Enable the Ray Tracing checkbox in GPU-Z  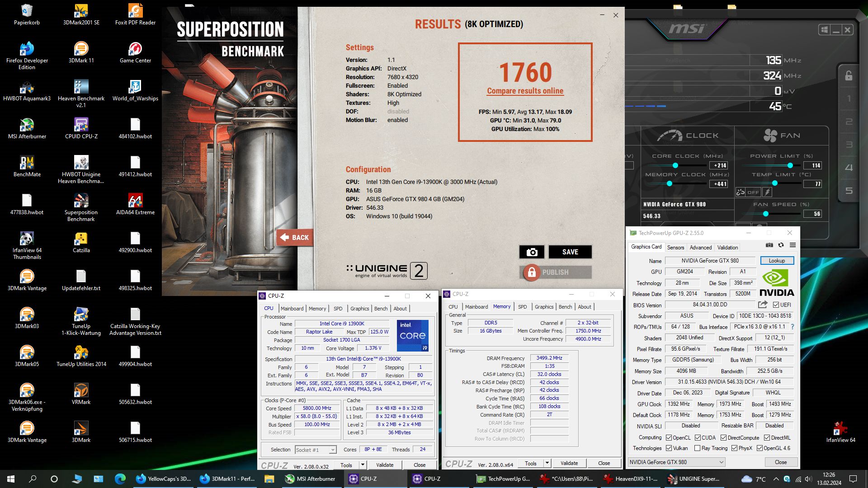[x=697, y=448]
